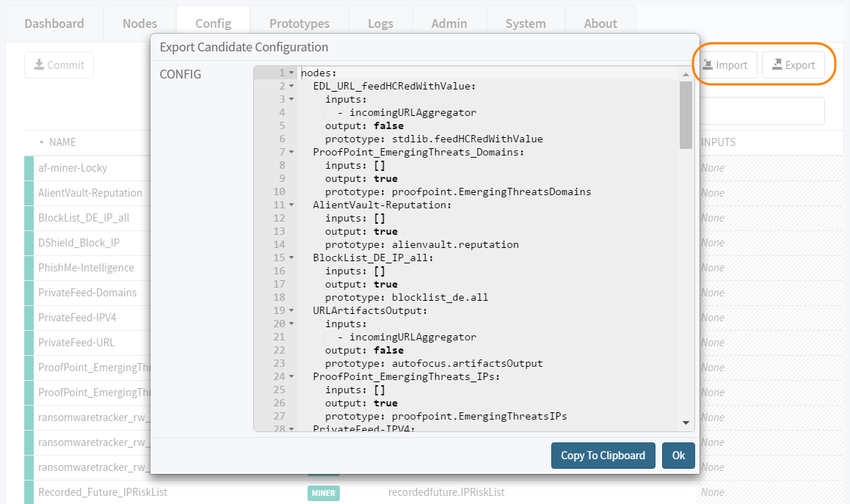Confirm dialog with Ok button
This screenshot has width=850, height=504.
tap(678, 456)
